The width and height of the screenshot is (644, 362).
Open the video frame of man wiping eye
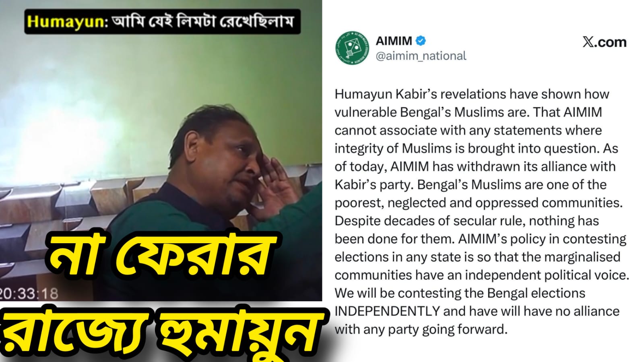point(161,150)
